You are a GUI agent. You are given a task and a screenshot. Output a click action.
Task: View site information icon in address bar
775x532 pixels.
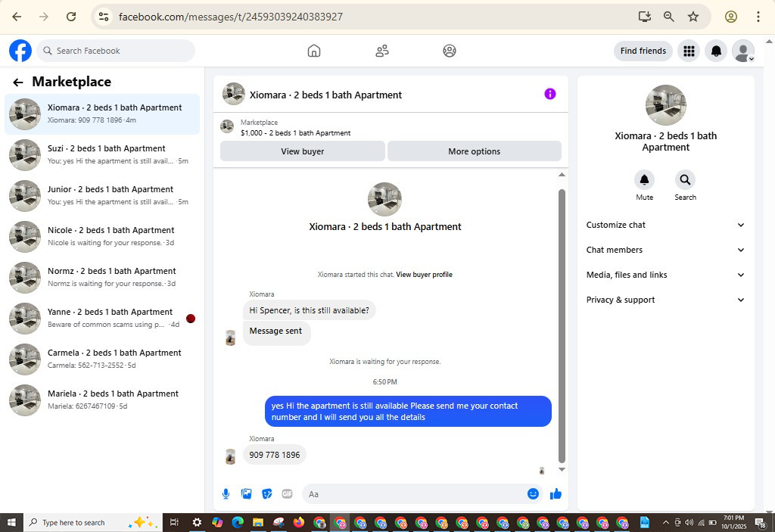point(103,17)
